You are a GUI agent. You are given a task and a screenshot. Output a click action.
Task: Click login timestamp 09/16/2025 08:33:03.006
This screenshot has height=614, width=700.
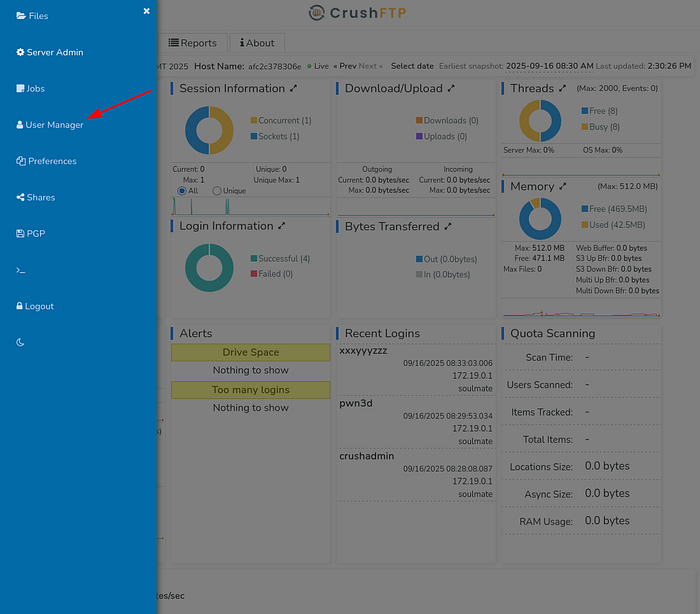tap(448, 363)
